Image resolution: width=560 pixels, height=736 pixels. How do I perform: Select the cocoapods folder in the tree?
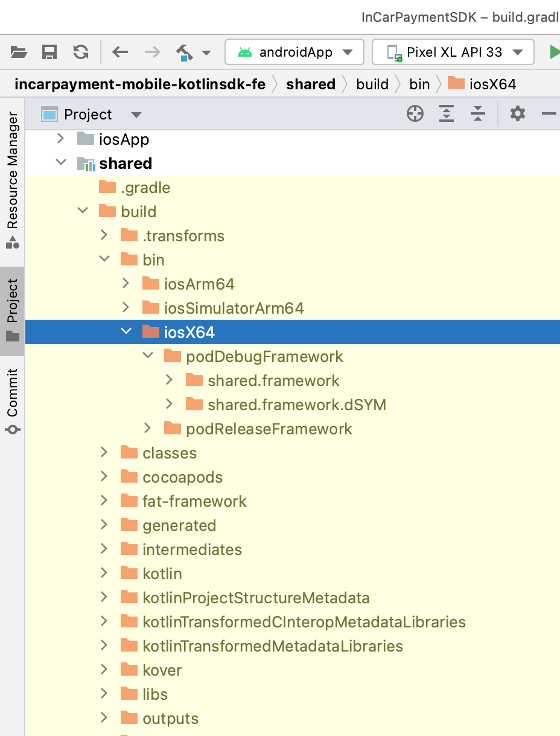tap(181, 477)
